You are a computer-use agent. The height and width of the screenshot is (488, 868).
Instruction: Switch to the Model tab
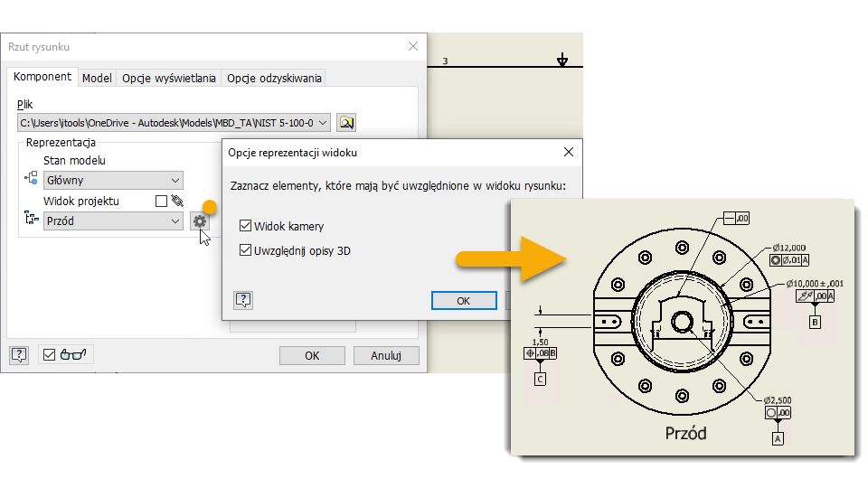tap(97, 78)
